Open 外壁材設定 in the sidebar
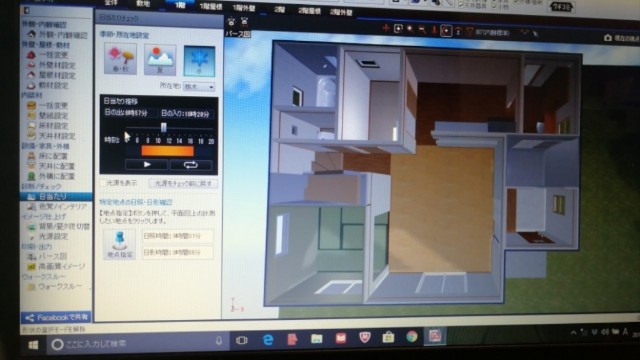 point(51,65)
